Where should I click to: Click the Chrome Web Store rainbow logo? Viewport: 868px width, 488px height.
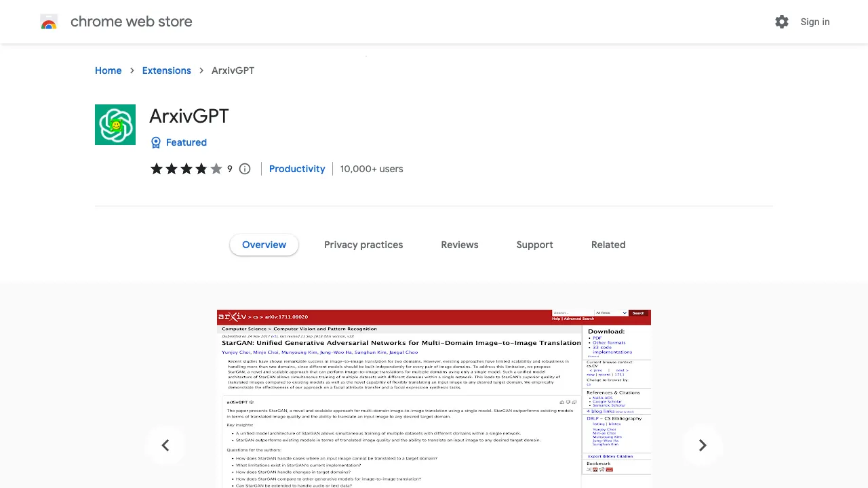pos(49,22)
